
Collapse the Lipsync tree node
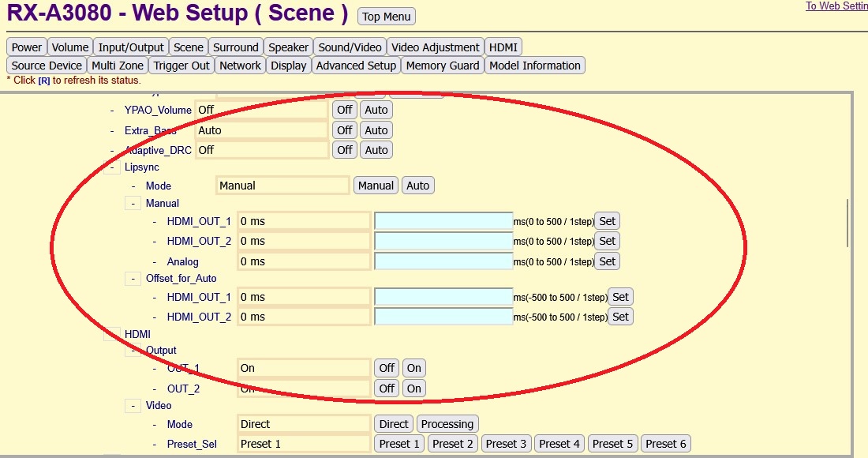point(112,167)
